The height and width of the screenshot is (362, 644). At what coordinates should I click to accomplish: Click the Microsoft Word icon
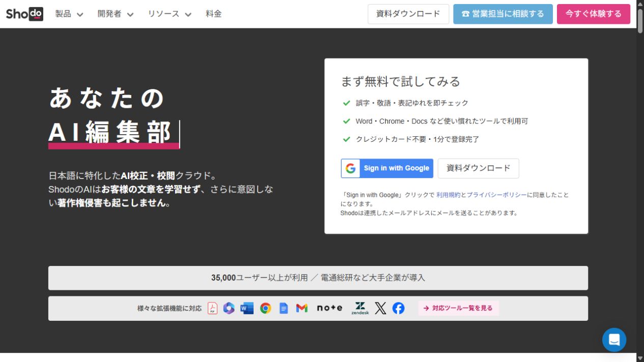pos(247,308)
